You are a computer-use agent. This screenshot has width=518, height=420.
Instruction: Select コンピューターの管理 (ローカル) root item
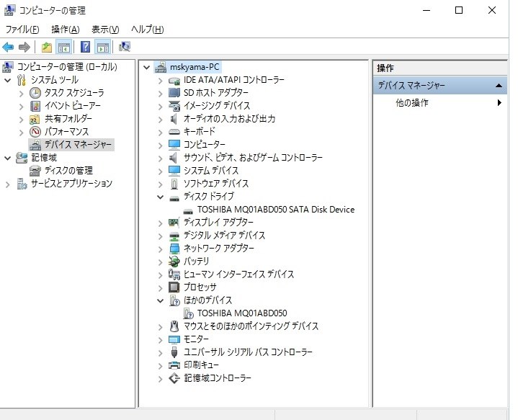[x=67, y=67]
